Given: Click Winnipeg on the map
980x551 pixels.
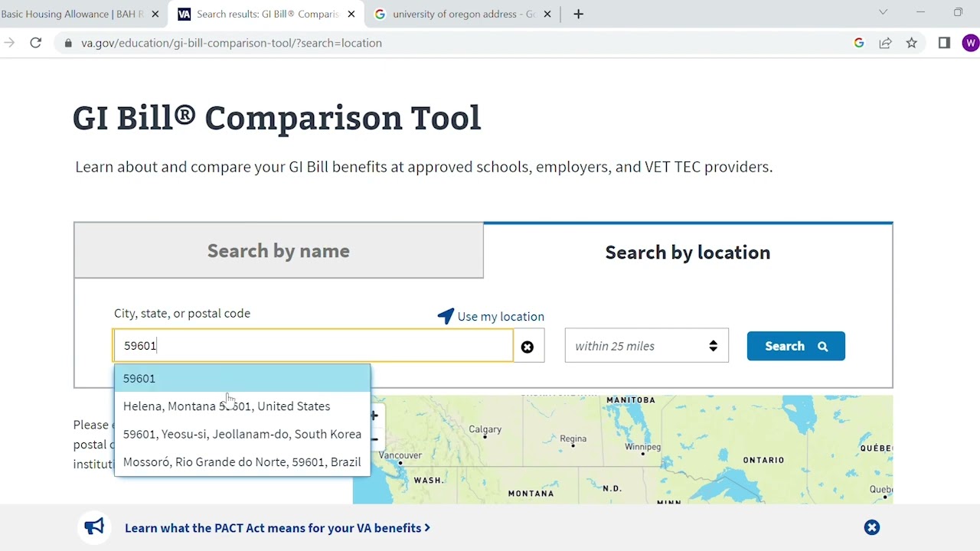Looking at the screenshot, I should 642,447.
